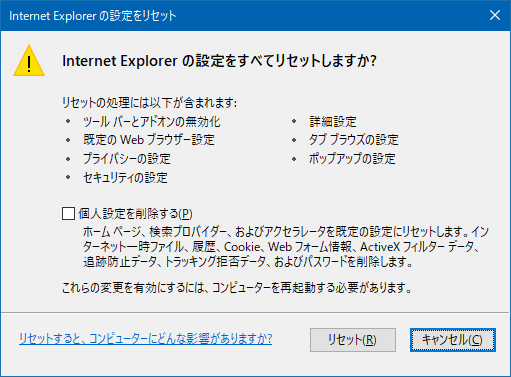Click the description starting with ホーム ページ、検索プロバイダー
511x377 pixels.
tap(286, 247)
